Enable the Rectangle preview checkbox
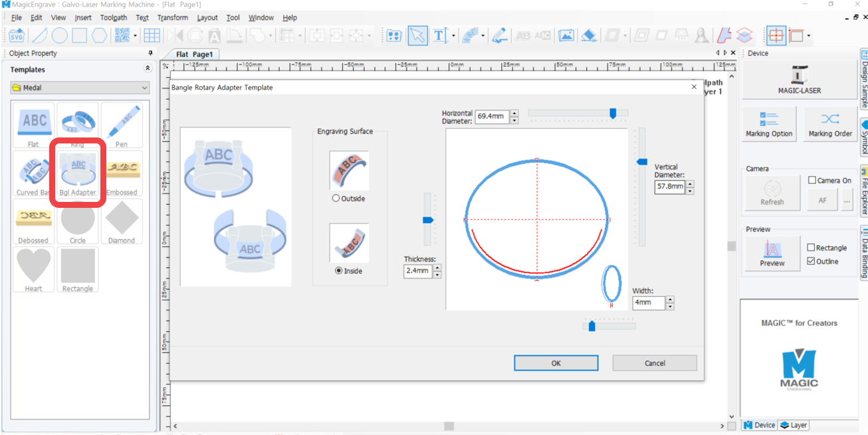The image size is (868, 435). pyautogui.click(x=812, y=248)
